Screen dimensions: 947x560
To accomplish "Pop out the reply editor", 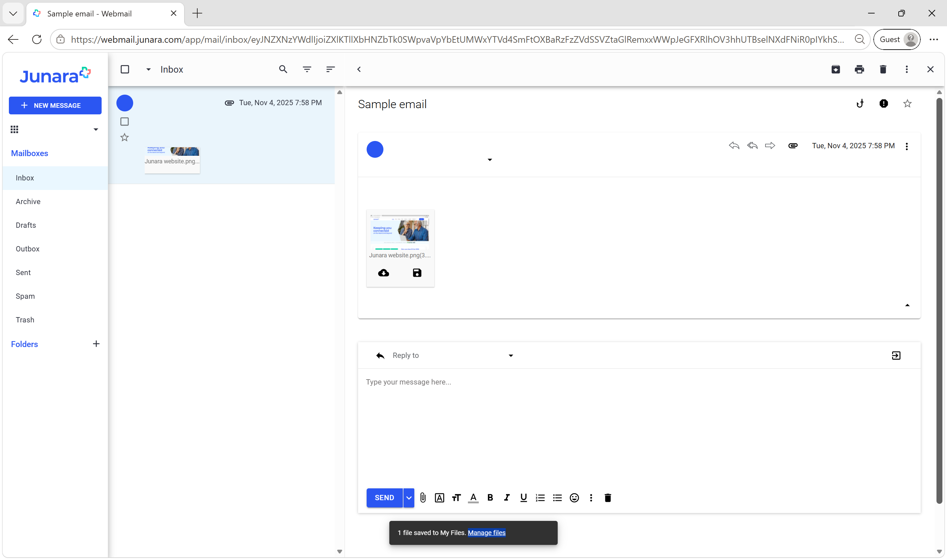I will pyautogui.click(x=896, y=356).
